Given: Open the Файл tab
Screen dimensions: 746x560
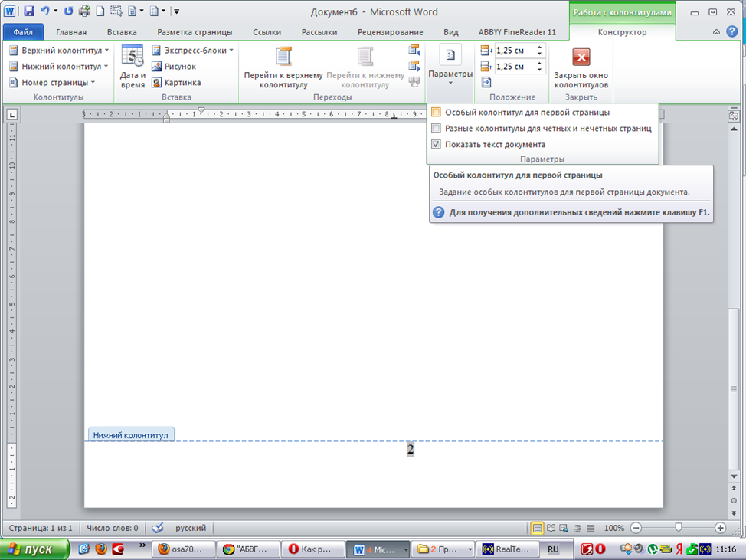Looking at the screenshot, I should (x=23, y=32).
